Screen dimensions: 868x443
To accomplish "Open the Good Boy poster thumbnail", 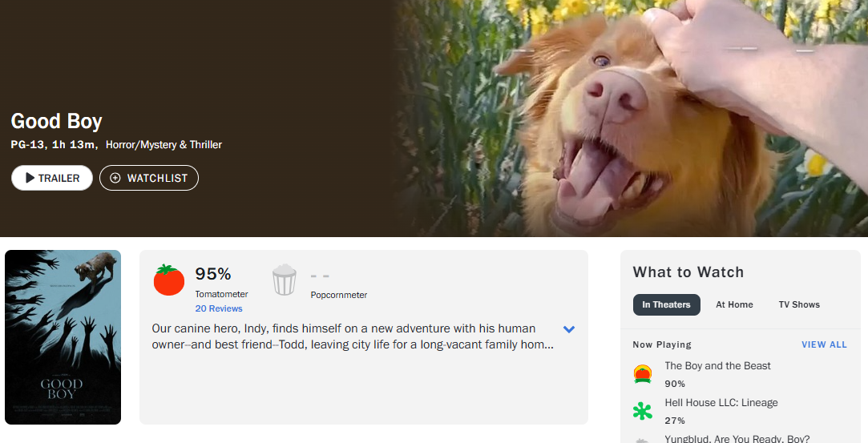I will coord(63,337).
